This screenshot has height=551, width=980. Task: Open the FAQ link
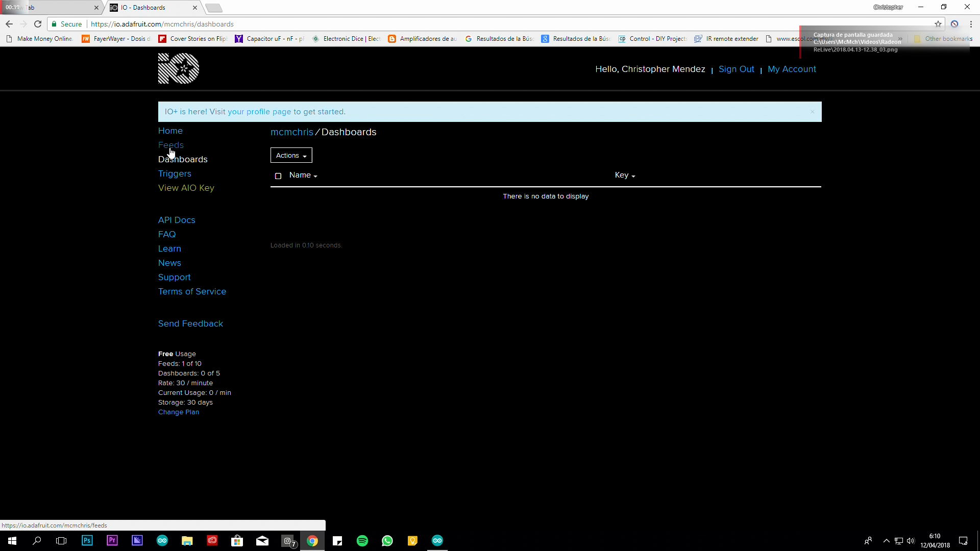pyautogui.click(x=167, y=235)
